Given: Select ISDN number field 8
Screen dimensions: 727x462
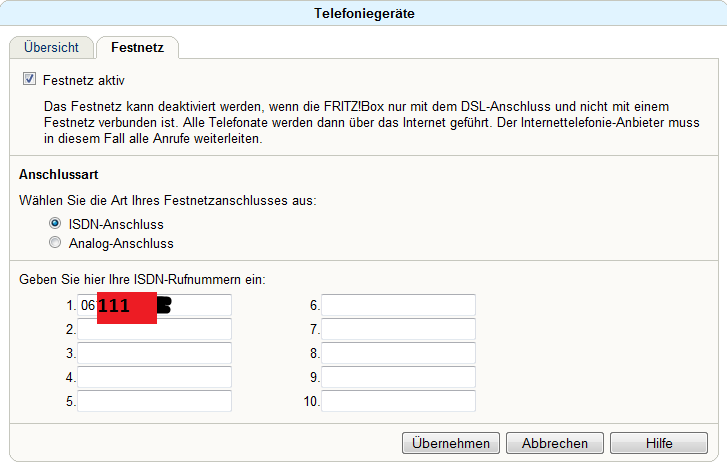Looking at the screenshot, I should [398, 353].
